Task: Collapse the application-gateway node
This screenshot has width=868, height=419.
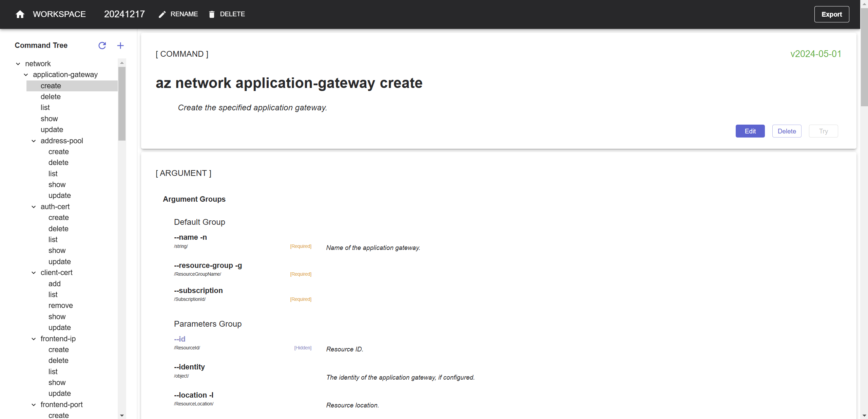Action: point(26,75)
